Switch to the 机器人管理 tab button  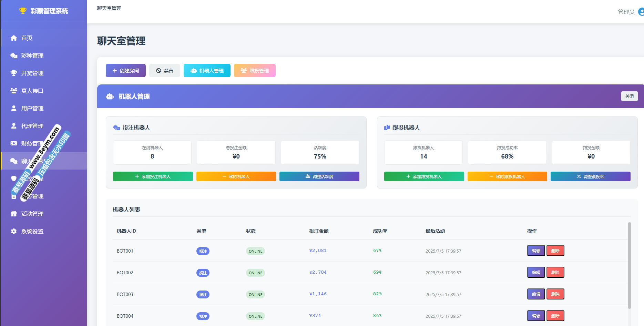[207, 71]
